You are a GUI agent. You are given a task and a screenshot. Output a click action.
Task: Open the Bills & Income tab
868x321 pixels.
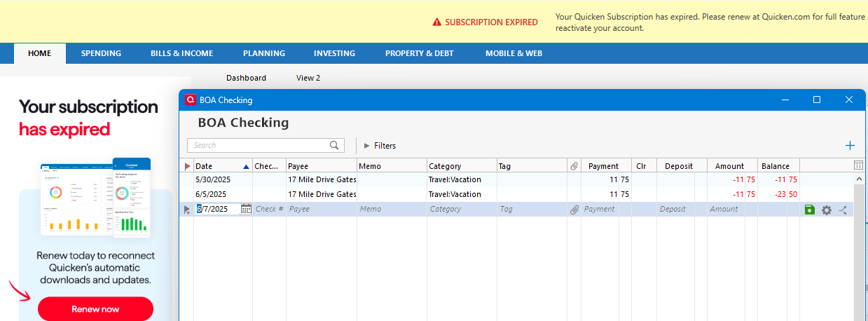click(181, 53)
